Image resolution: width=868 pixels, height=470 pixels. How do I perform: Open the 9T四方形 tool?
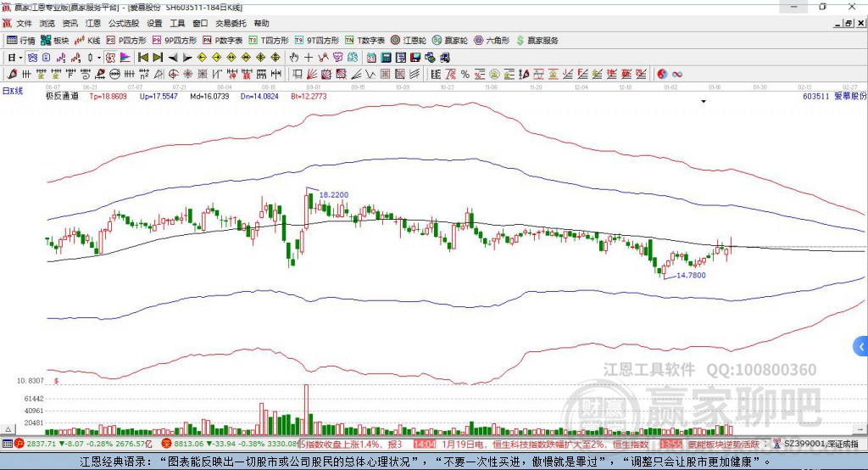point(317,41)
